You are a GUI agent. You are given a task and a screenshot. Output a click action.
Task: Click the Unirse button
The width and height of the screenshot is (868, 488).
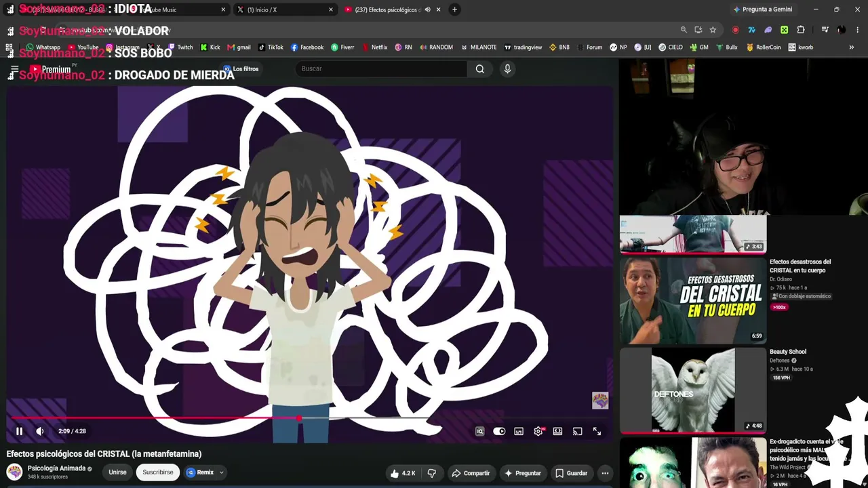pyautogui.click(x=117, y=472)
